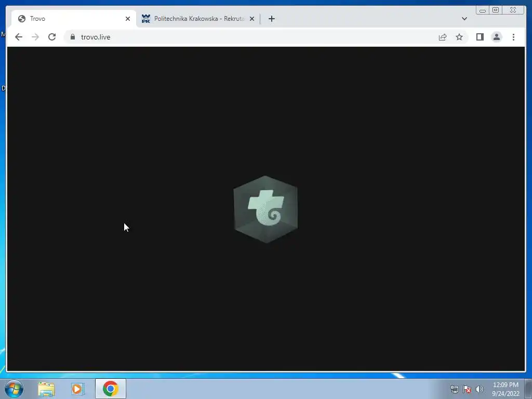532x399 pixels.
Task: Switch to the Politechnika Krakowska tab
Action: [x=198, y=19]
